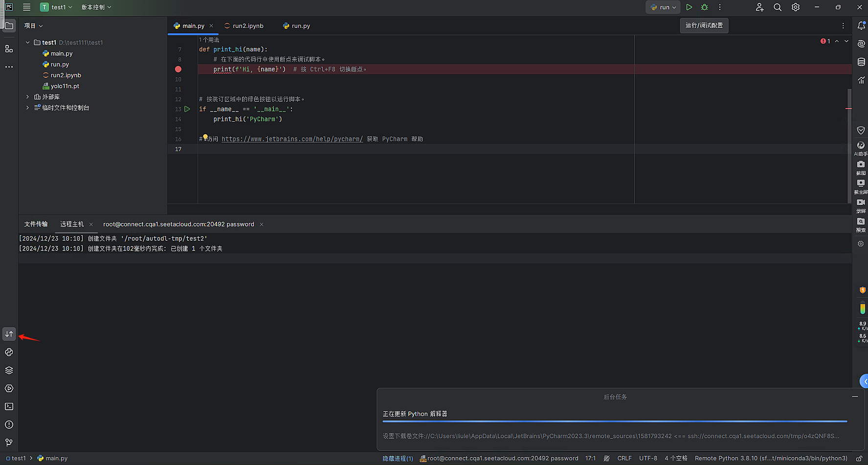The image size is (868, 465).
Task: Open the Project tool window folder icon
Action: [9, 25]
